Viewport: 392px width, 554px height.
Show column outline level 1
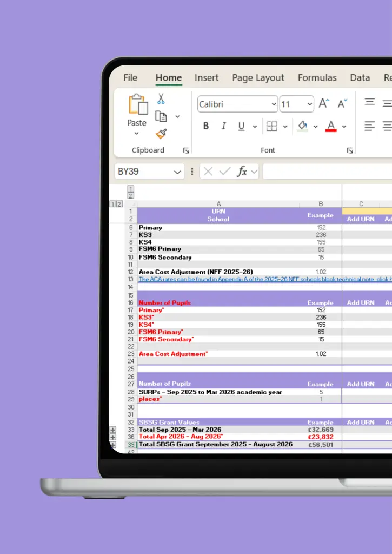pyautogui.click(x=131, y=189)
